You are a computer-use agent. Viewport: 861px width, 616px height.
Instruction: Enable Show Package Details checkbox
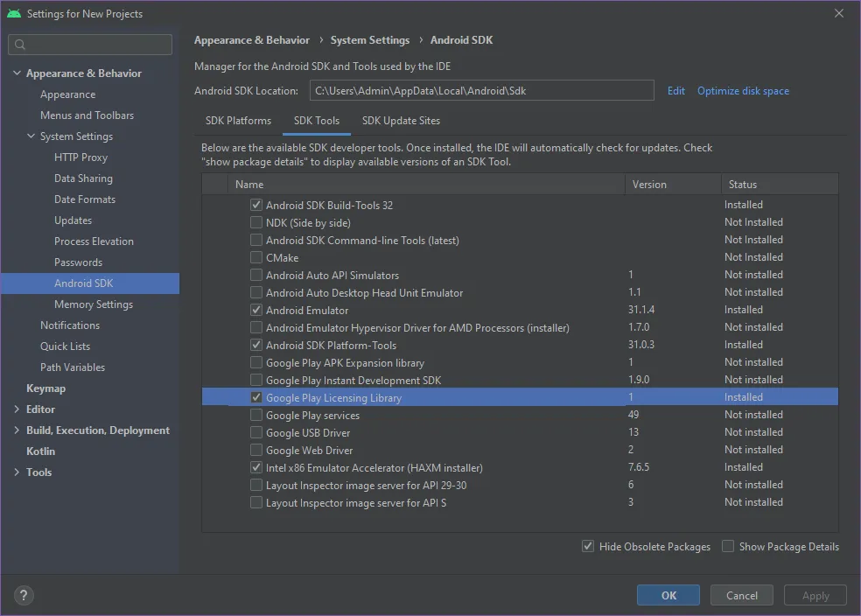(x=728, y=546)
